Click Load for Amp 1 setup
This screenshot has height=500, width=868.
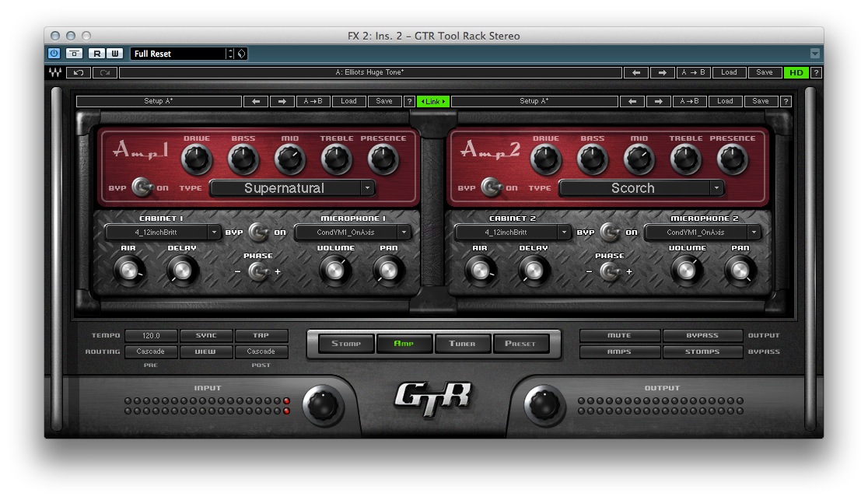[348, 101]
